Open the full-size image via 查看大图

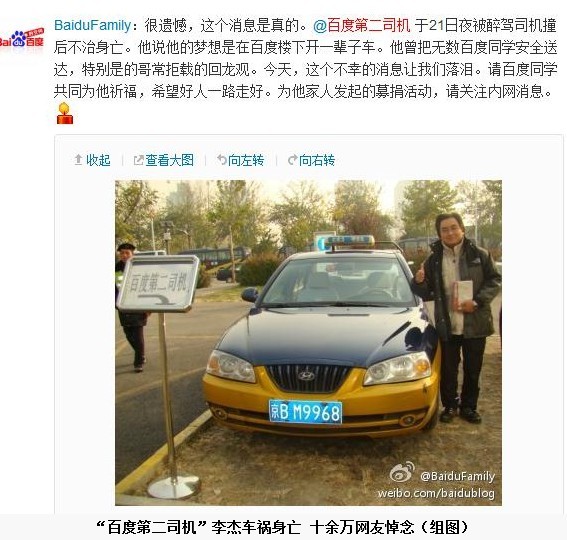coord(170,160)
